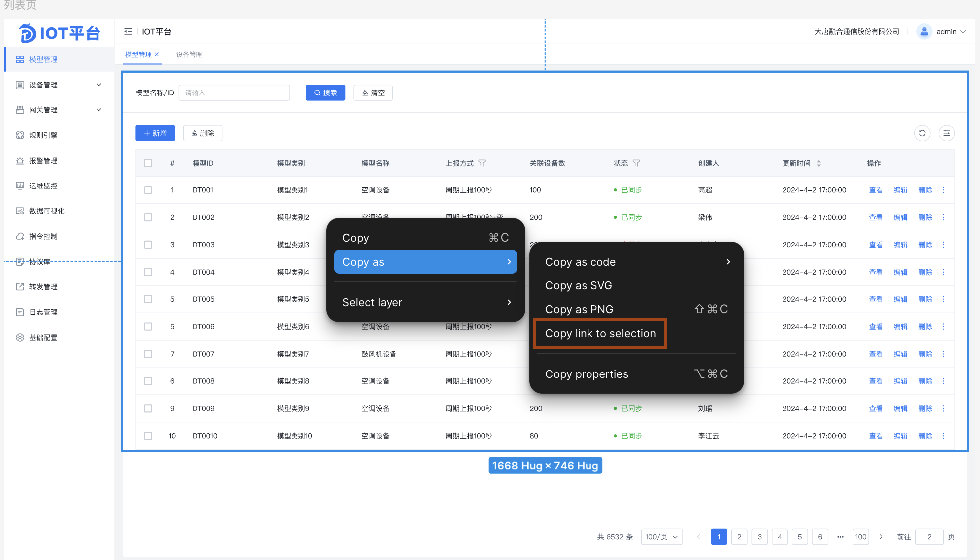Check the box for row DT007
The image size is (980, 560).
coord(148,354)
